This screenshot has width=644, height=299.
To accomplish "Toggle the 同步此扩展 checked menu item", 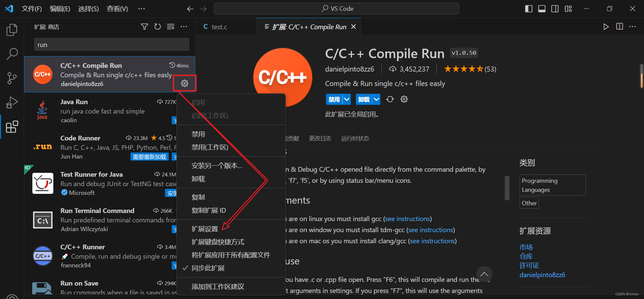I will 231,268.
